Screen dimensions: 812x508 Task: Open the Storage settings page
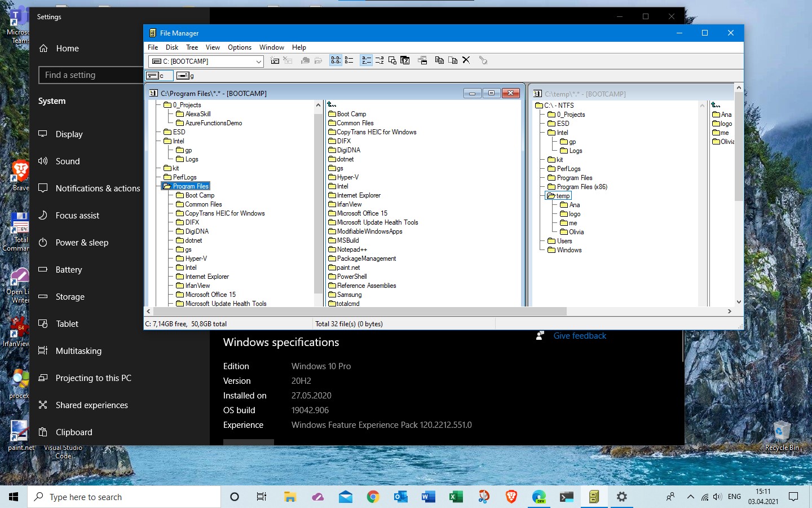tap(70, 296)
